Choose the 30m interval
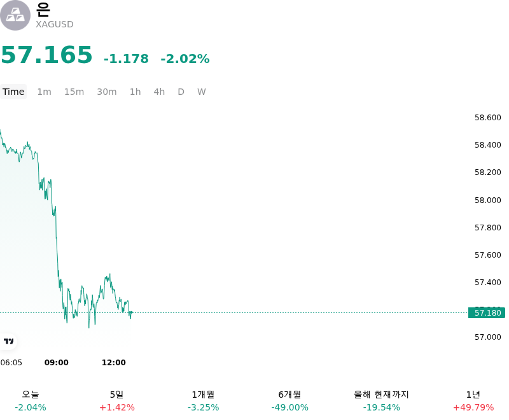This screenshot has height=420, width=509. point(107,92)
